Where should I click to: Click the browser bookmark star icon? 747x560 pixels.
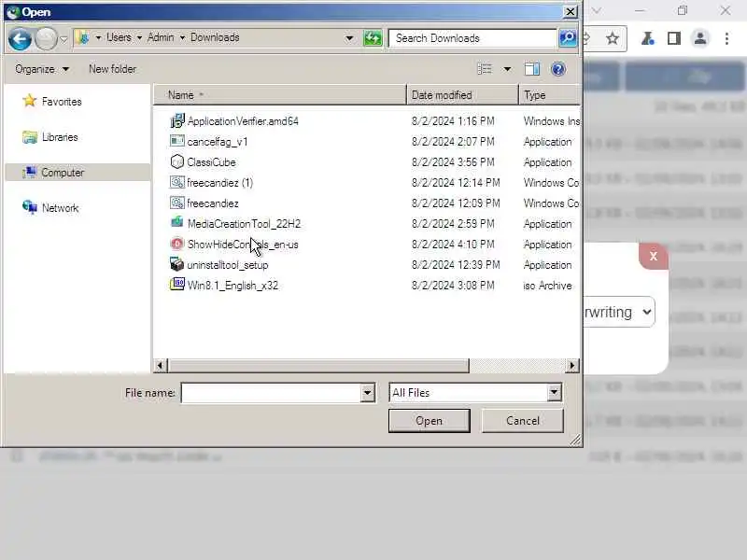[x=613, y=38]
